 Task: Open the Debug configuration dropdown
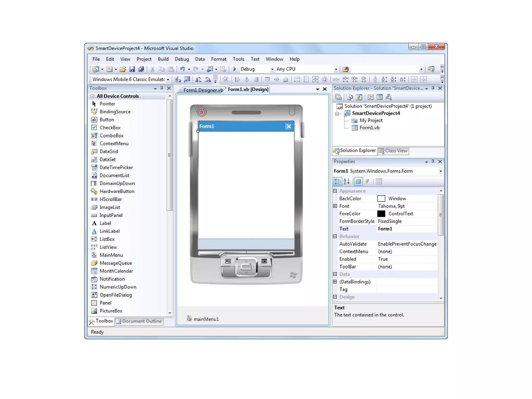272,69
